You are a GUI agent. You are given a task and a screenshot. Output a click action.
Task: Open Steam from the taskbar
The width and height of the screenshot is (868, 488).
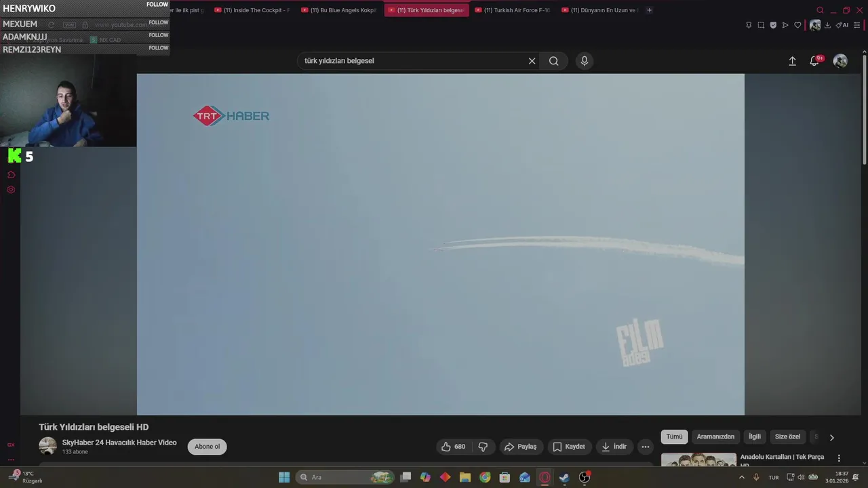pyautogui.click(x=564, y=477)
